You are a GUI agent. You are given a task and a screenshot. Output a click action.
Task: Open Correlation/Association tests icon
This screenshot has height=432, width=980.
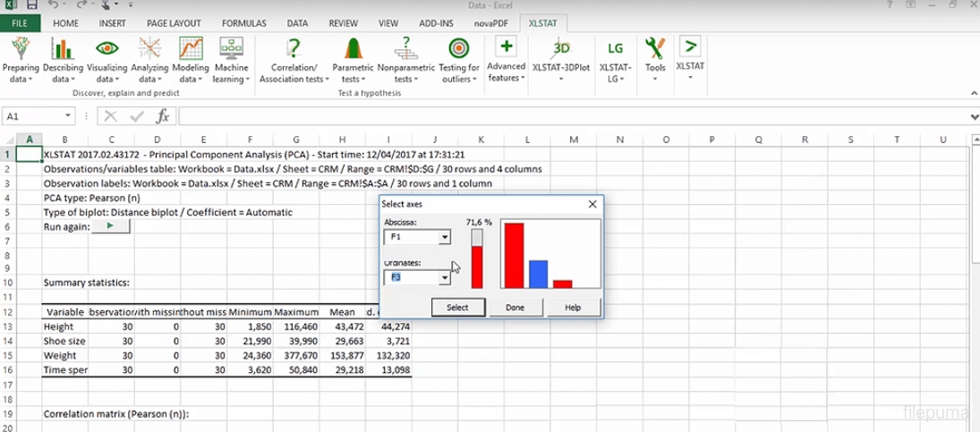[x=294, y=48]
